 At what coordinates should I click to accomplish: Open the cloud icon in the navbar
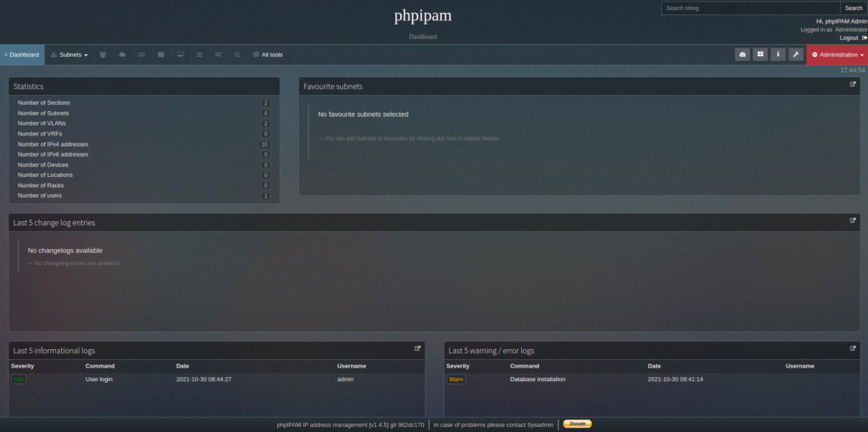[122, 55]
